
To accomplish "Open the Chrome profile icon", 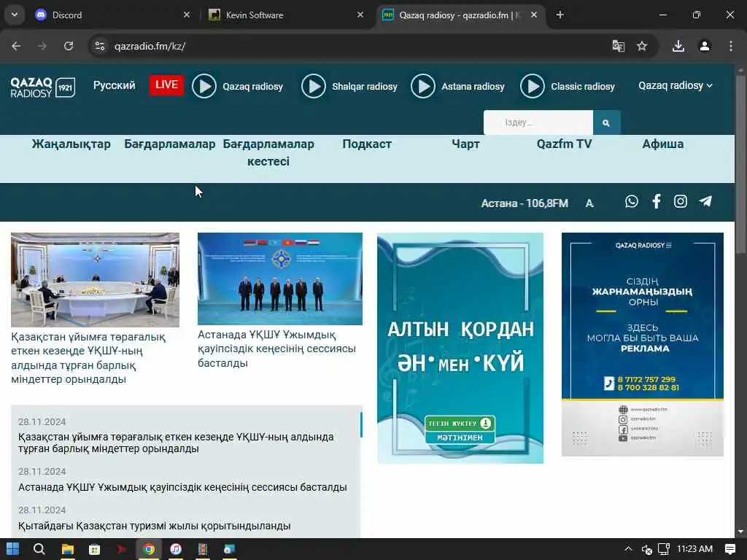I will (x=705, y=46).
